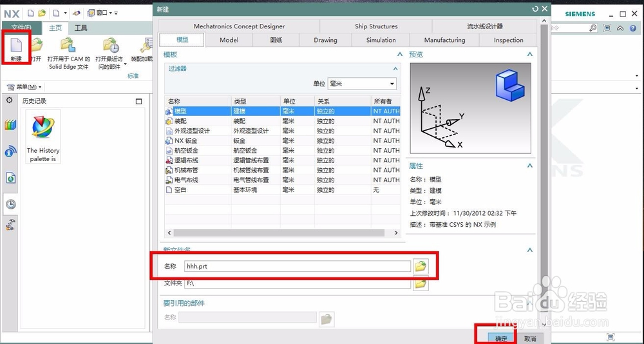Select the 装配 template row
The image size is (644, 344).
click(282, 121)
